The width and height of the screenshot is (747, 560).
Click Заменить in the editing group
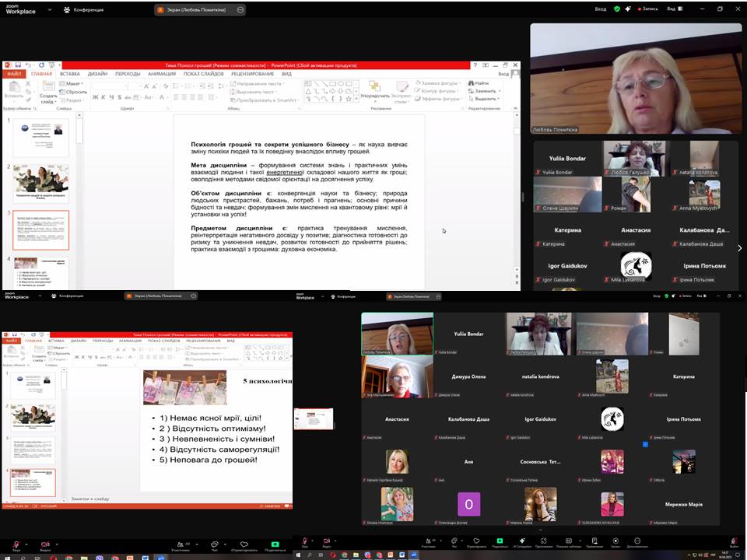(484, 91)
